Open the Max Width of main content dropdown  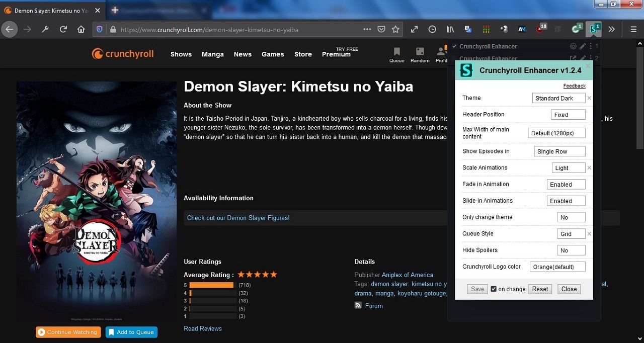pos(557,133)
